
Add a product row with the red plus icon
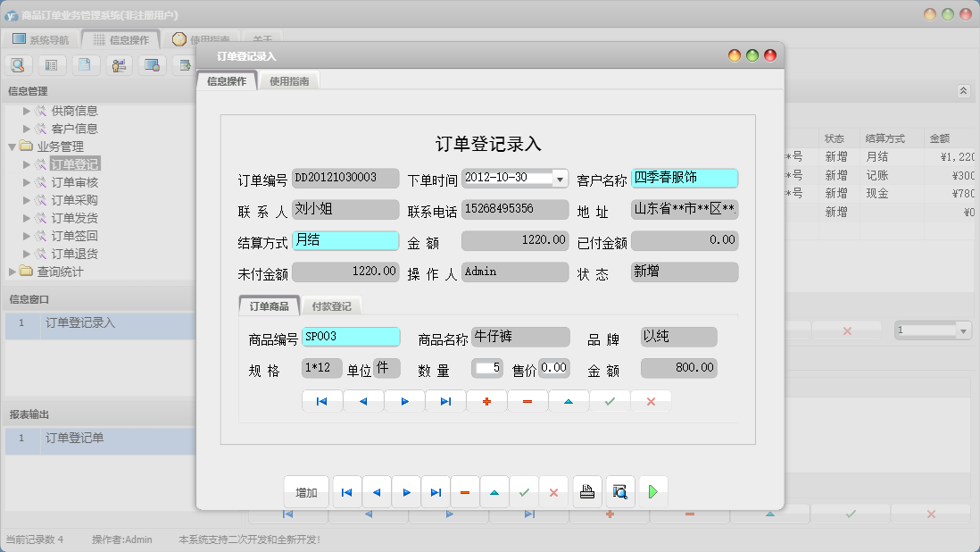point(486,401)
